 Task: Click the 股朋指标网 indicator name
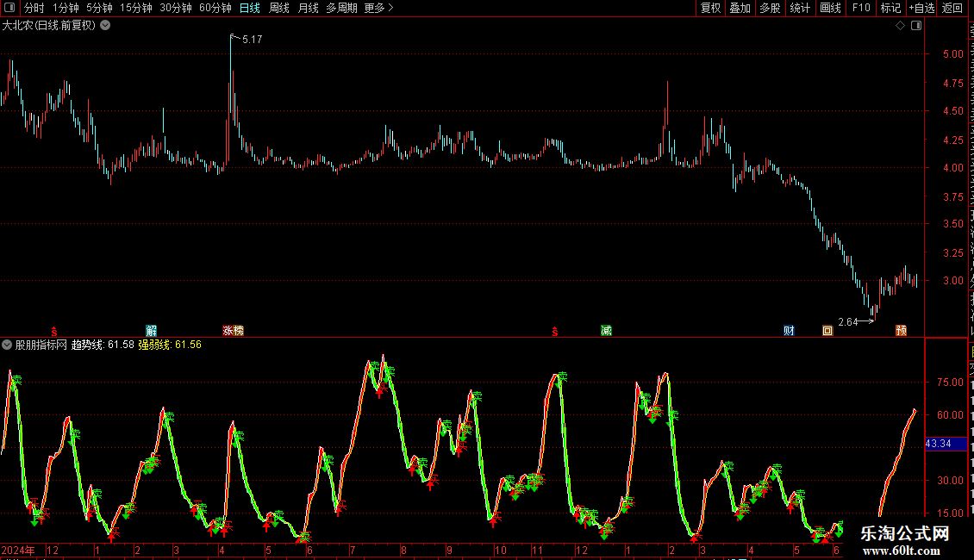click(41, 345)
